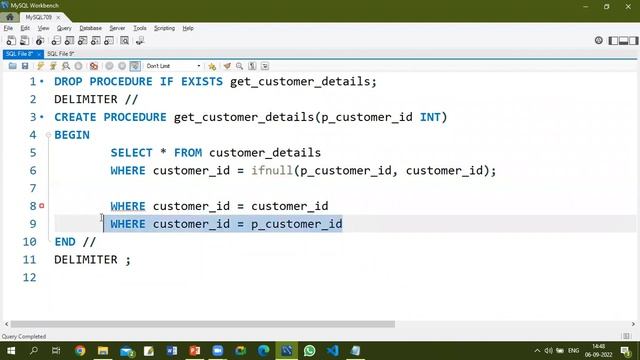Screen dimensions: 640x360
Task: Save the script to a file
Action: 25,66
